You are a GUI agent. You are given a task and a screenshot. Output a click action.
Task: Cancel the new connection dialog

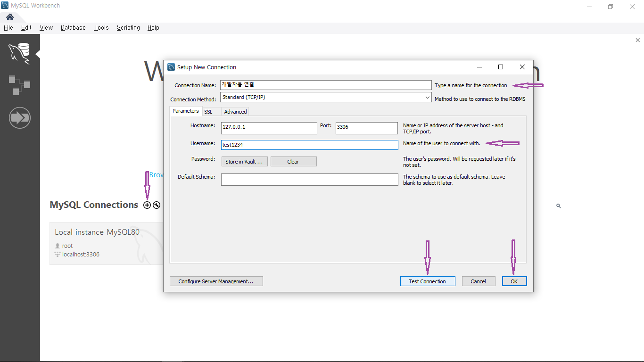pyautogui.click(x=478, y=281)
